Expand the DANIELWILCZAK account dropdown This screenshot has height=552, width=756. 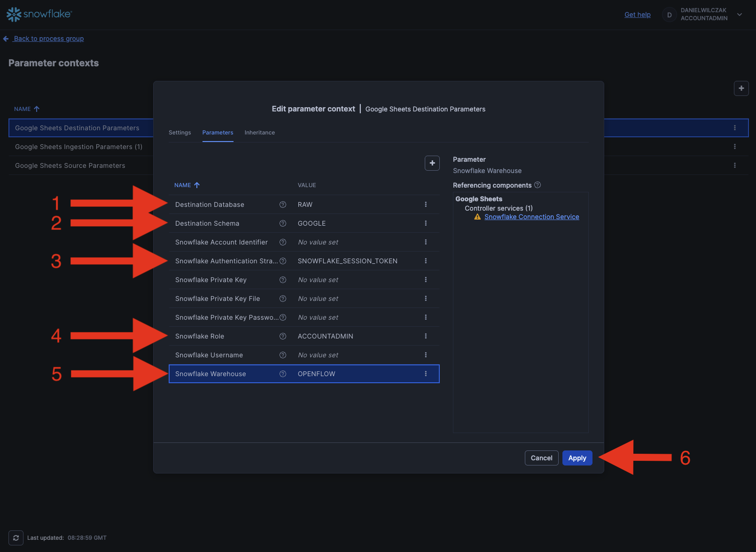(740, 15)
